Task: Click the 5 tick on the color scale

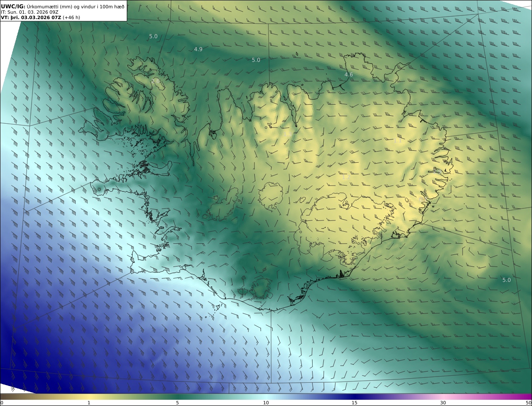Action: click(x=177, y=403)
